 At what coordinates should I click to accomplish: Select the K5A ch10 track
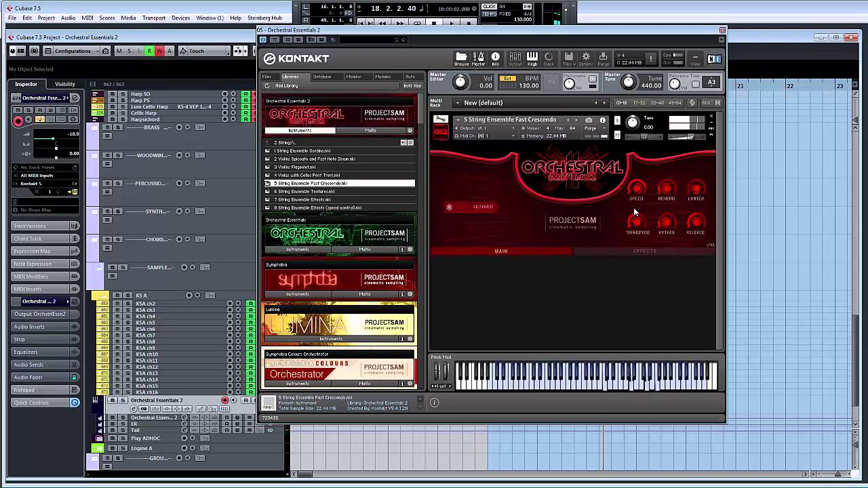[146, 354]
